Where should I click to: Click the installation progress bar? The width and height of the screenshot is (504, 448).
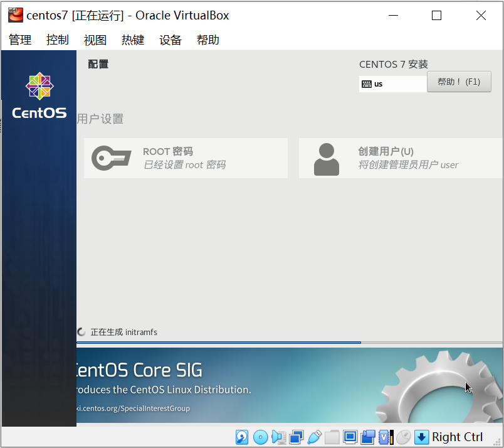[289, 343]
